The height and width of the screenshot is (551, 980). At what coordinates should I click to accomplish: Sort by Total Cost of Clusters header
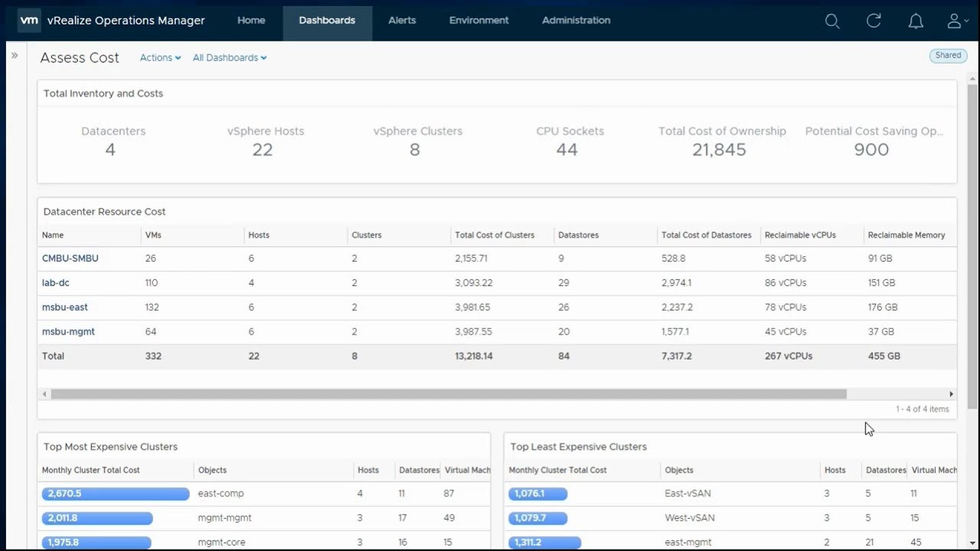495,235
